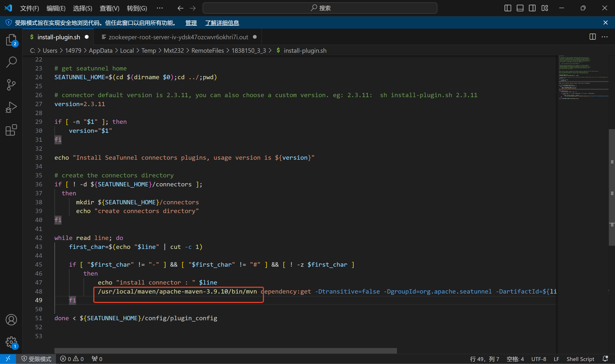Click the ports forwarded indicator showing 0
This screenshot has height=364, width=615.
pyautogui.click(x=97, y=359)
